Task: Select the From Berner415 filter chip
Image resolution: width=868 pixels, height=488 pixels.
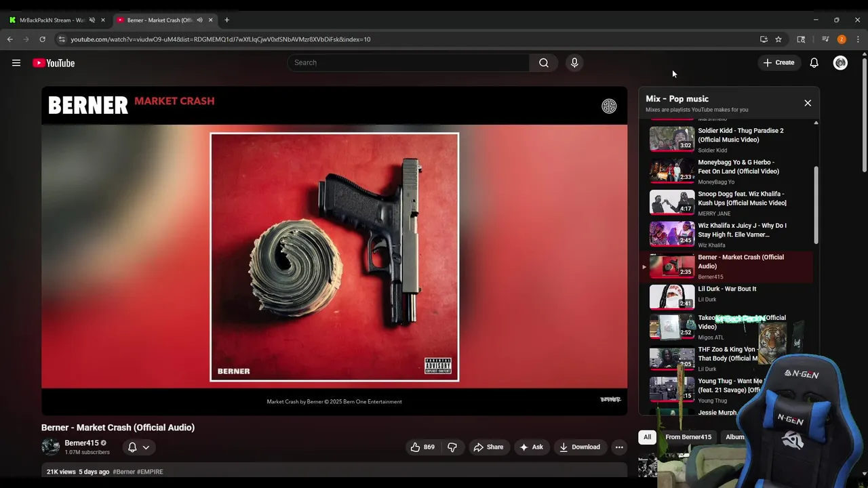Action: click(x=688, y=437)
